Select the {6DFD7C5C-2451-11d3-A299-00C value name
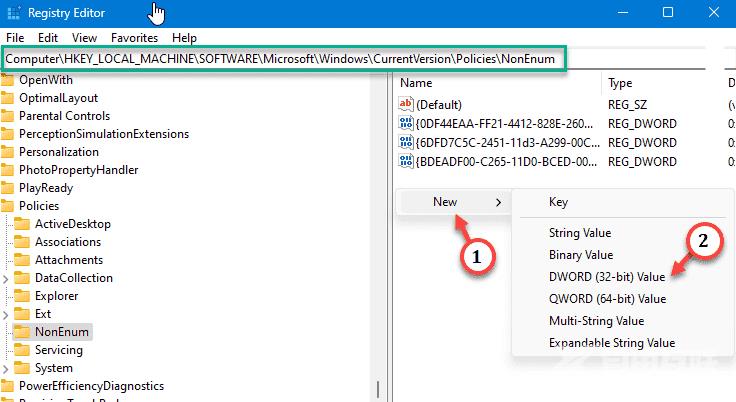Image resolution: width=736 pixels, height=402 pixels. click(x=507, y=143)
